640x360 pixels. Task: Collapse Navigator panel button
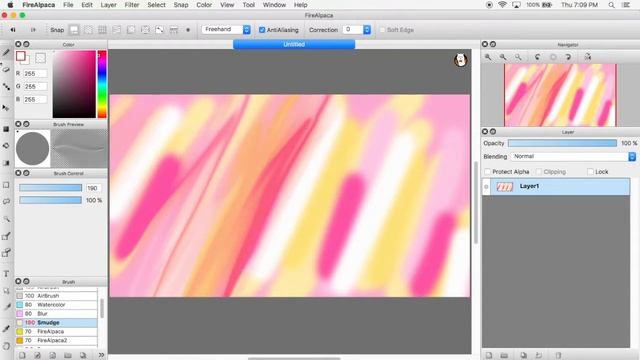(x=493, y=44)
